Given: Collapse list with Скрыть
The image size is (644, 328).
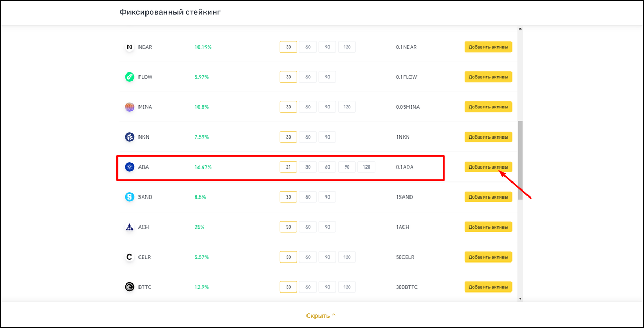Looking at the screenshot, I should 321,316.
